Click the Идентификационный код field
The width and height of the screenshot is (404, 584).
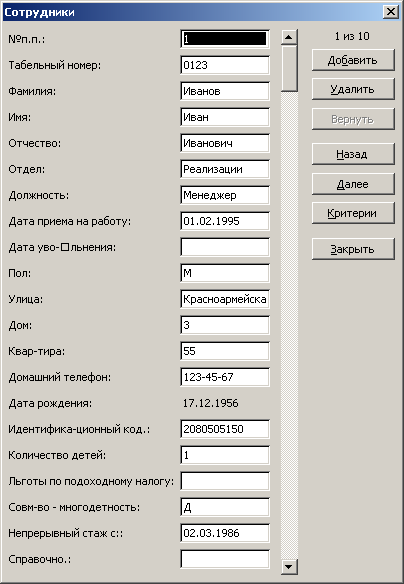(225, 429)
